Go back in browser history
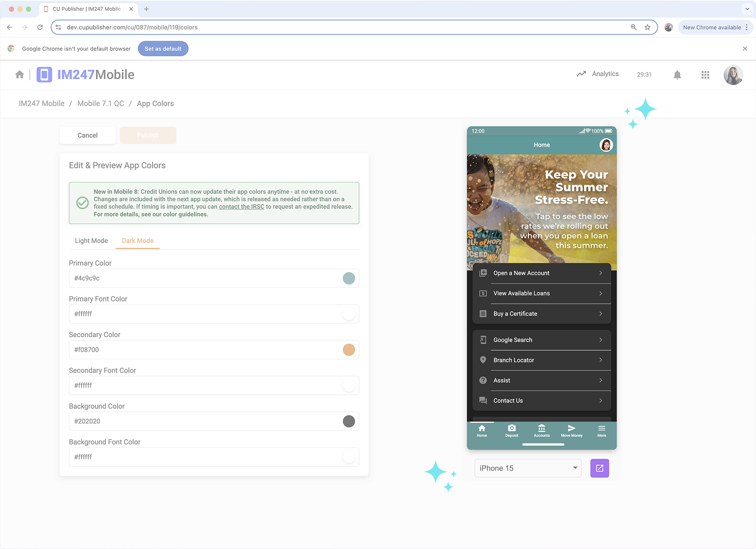The height and width of the screenshot is (549, 756). pyautogui.click(x=10, y=27)
